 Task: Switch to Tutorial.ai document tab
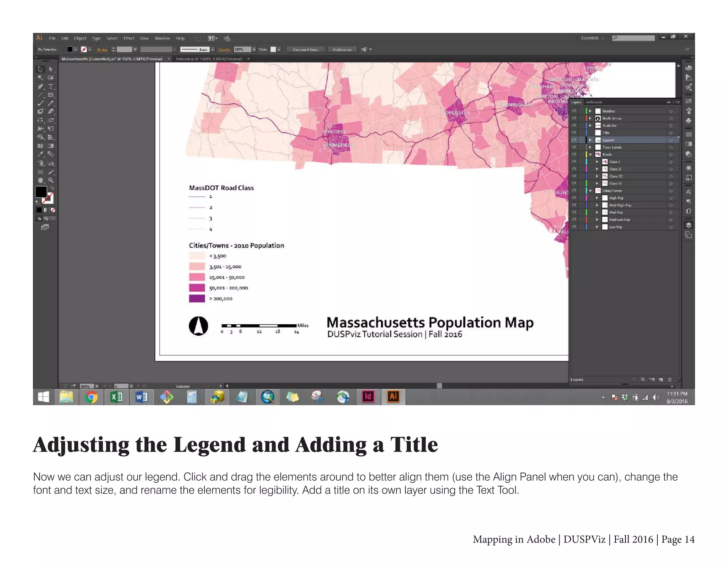[209, 59]
